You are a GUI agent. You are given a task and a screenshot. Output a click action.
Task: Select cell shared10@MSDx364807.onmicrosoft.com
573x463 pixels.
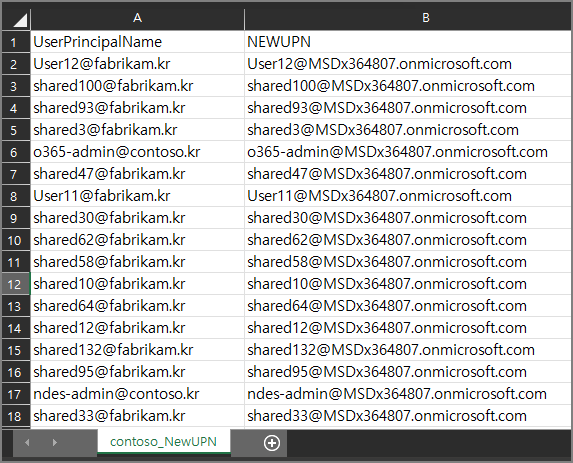tap(407, 284)
